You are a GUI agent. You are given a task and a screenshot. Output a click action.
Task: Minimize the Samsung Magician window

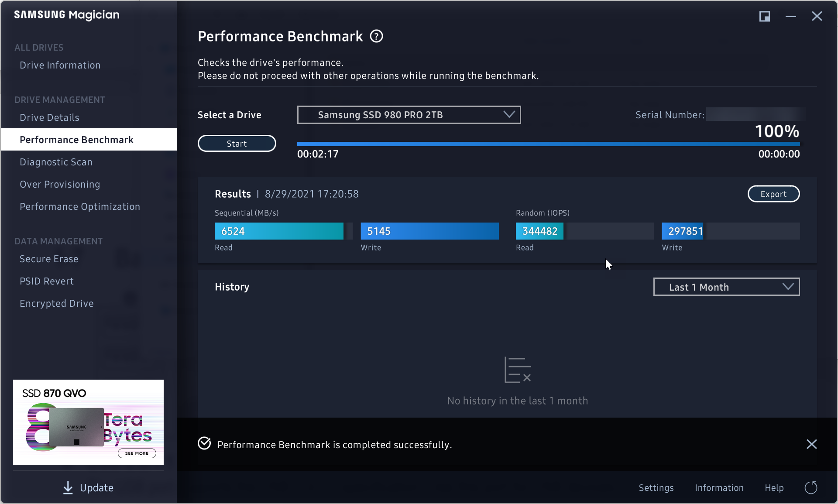[x=790, y=17]
